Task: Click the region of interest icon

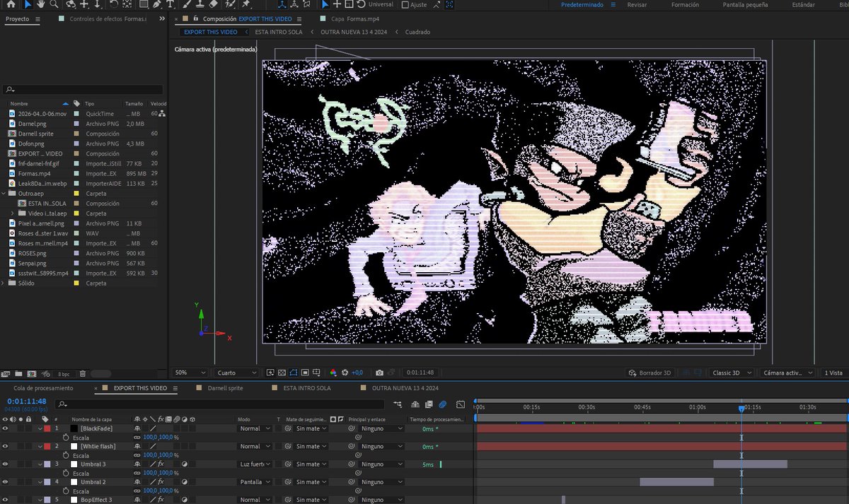Action: [304, 373]
